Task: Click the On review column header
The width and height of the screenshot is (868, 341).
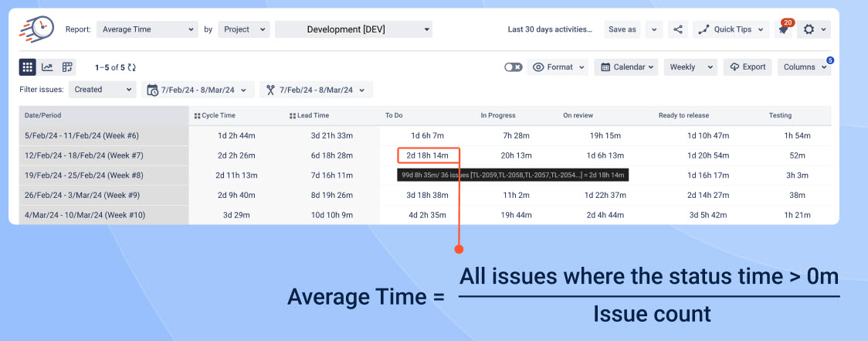Action: click(x=578, y=115)
